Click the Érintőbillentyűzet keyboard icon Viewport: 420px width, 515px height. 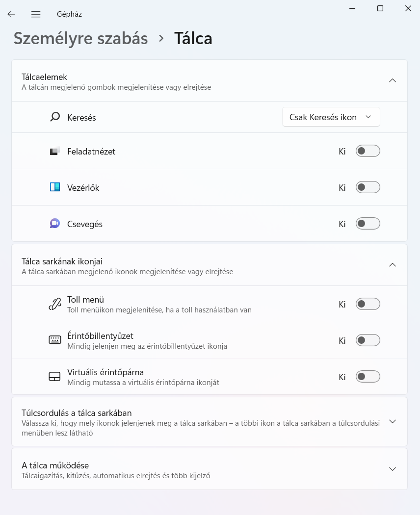pyautogui.click(x=55, y=340)
